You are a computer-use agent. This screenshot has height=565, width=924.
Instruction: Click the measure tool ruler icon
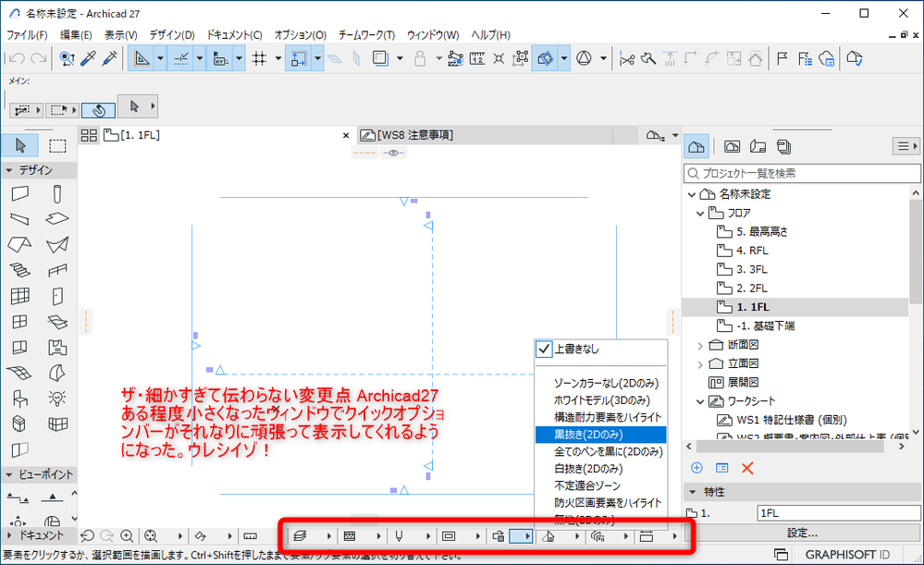coord(477,58)
